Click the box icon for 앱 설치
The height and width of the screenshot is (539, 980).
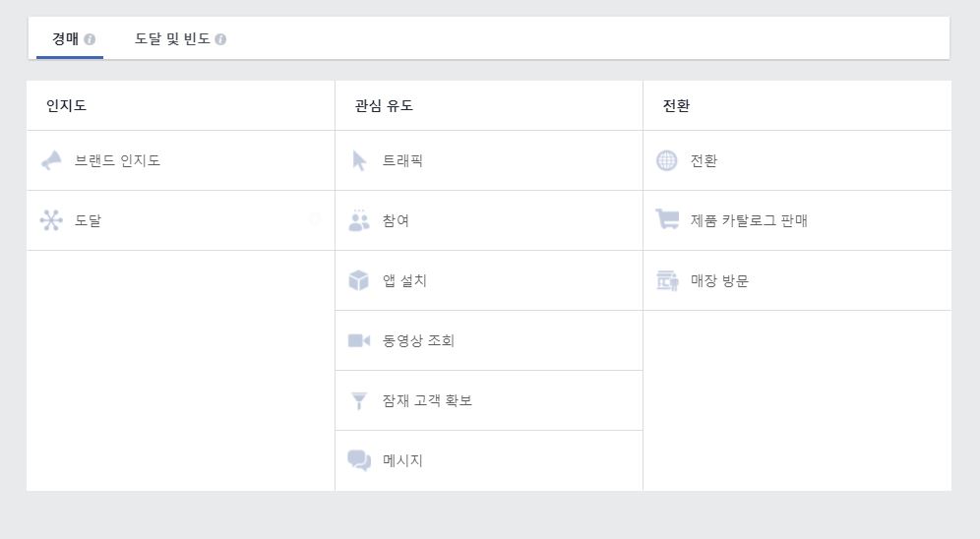pos(359,280)
